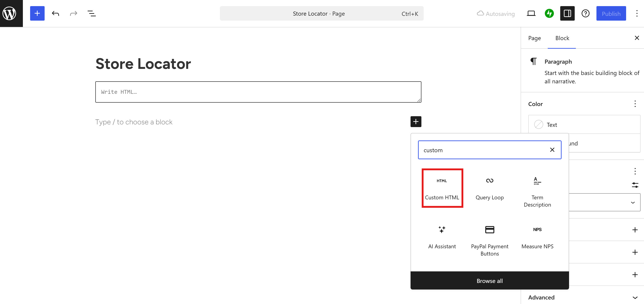The image size is (644, 304).
Task: Open the font dropdown chevron in the sidebar
Action: tap(633, 203)
